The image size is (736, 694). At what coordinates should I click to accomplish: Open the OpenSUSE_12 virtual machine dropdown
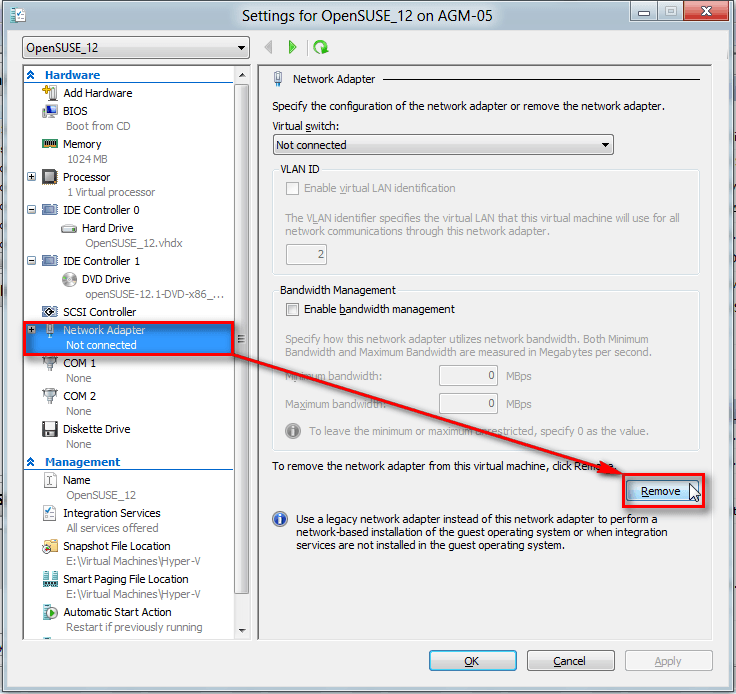tap(136, 48)
